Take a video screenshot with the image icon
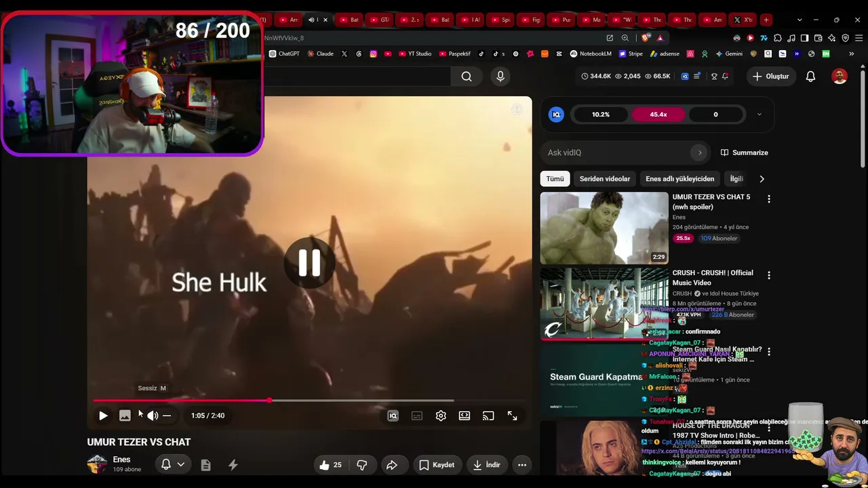 click(125, 415)
